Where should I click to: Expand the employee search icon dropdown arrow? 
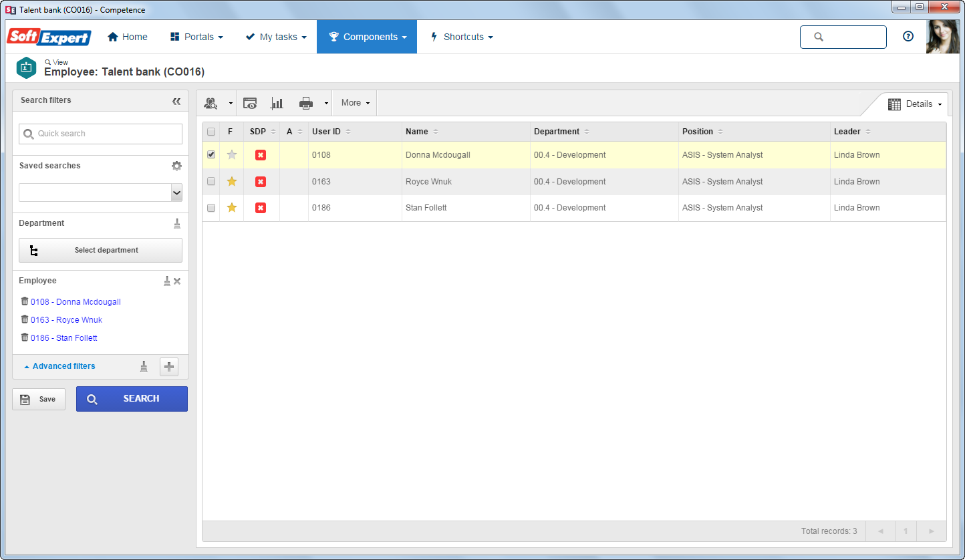[231, 103]
